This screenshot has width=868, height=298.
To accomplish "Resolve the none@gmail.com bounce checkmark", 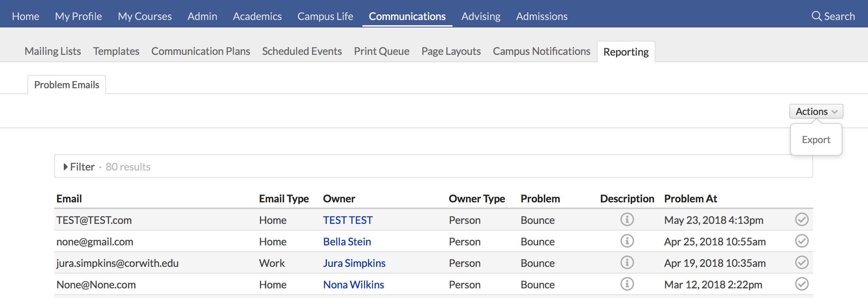I will pos(802,241).
